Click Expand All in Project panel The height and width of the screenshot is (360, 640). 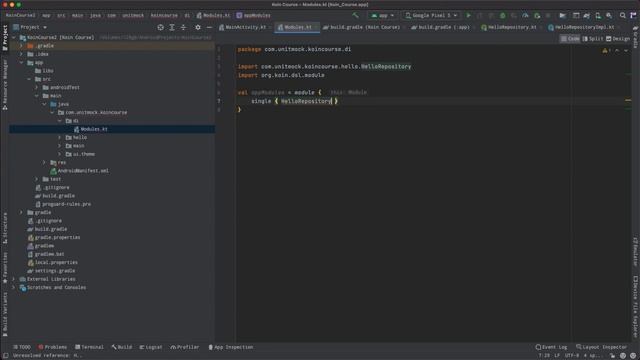click(x=172, y=27)
